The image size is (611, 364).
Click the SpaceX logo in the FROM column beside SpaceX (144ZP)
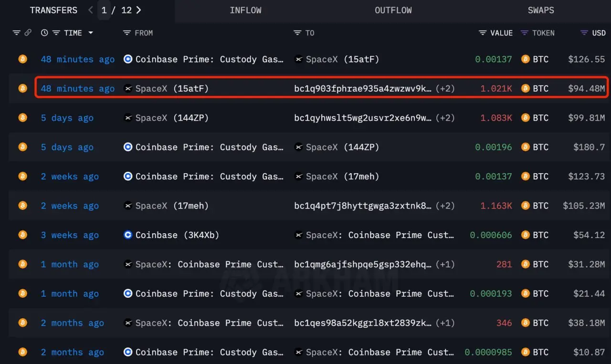click(128, 118)
